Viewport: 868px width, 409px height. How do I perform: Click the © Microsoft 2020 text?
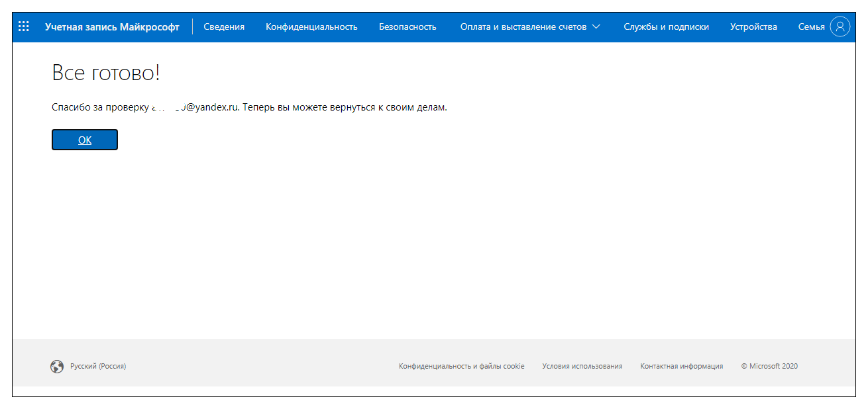[769, 366]
